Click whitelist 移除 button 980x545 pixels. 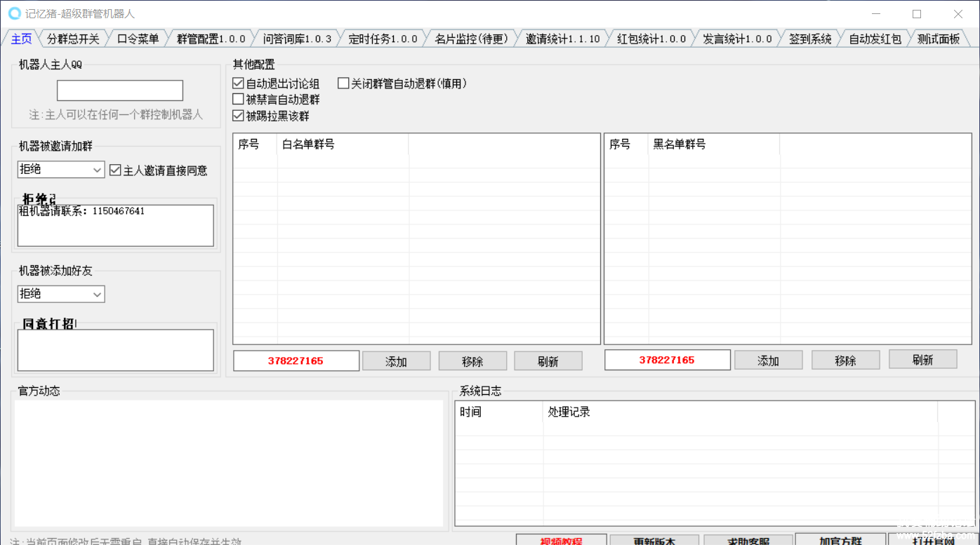tap(472, 361)
